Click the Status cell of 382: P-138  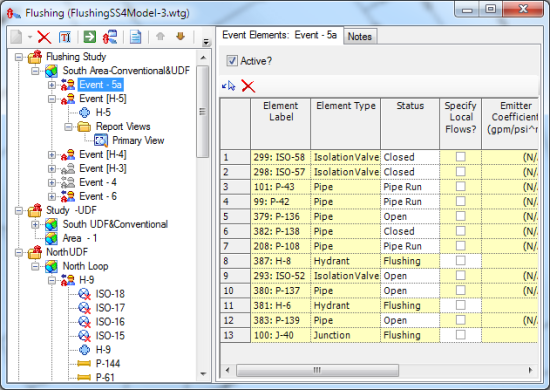click(x=410, y=231)
